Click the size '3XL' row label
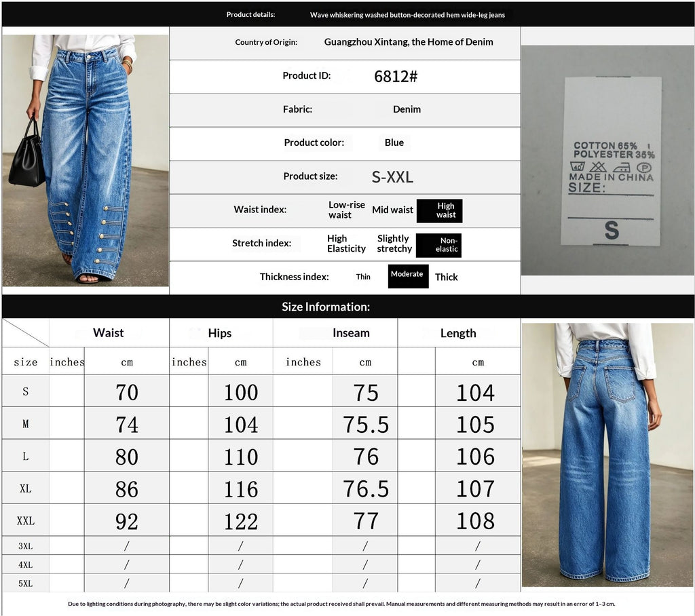695x616 pixels. pyautogui.click(x=25, y=546)
